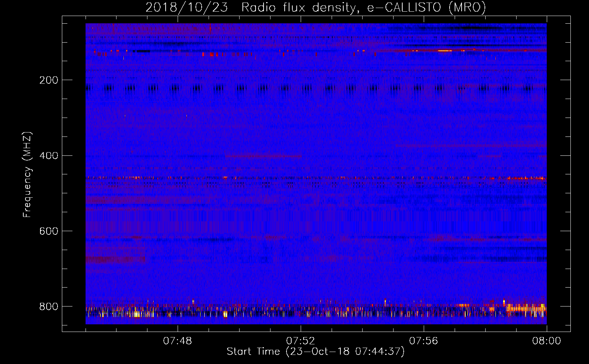The width and height of the screenshot is (589, 364).
Task: Select the 400 frequency tick label
Action: (49, 156)
